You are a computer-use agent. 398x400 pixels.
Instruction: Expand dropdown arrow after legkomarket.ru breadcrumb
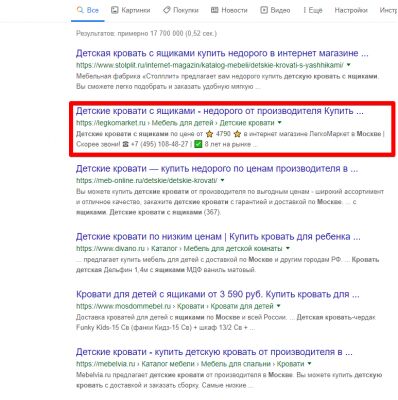(x=279, y=123)
